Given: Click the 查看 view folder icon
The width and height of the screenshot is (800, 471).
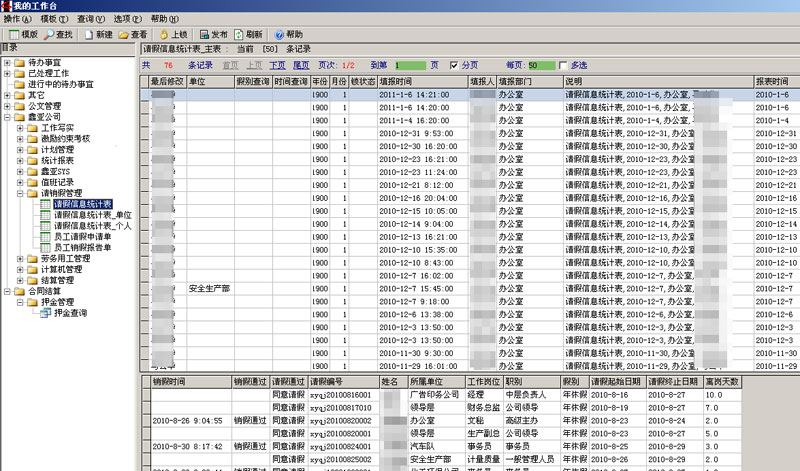Looking at the screenshot, I should [x=126, y=34].
